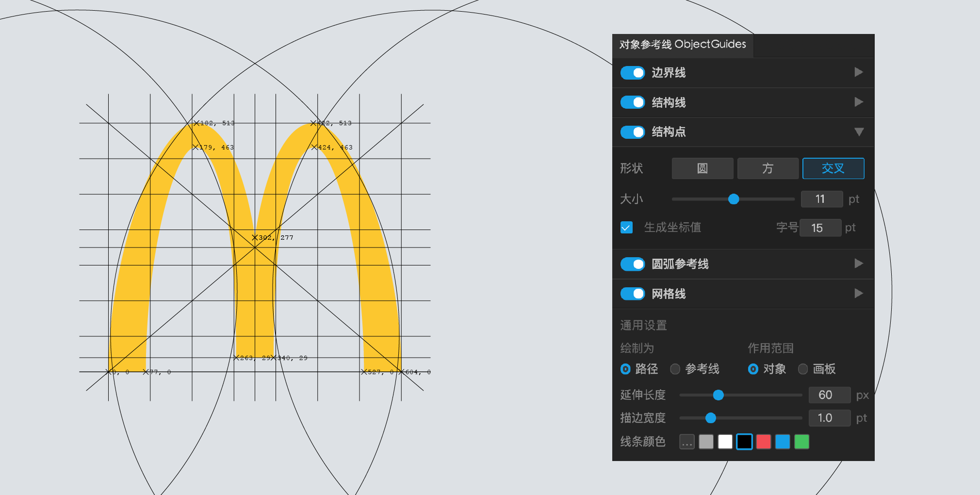Pick the white line color swatch
The height and width of the screenshot is (495, 980).
[x=725, y=442]
